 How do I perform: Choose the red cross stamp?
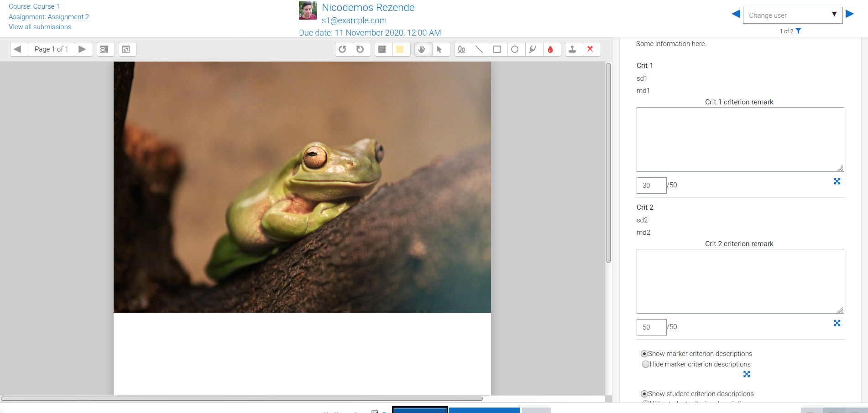click(x=591, y=49)
